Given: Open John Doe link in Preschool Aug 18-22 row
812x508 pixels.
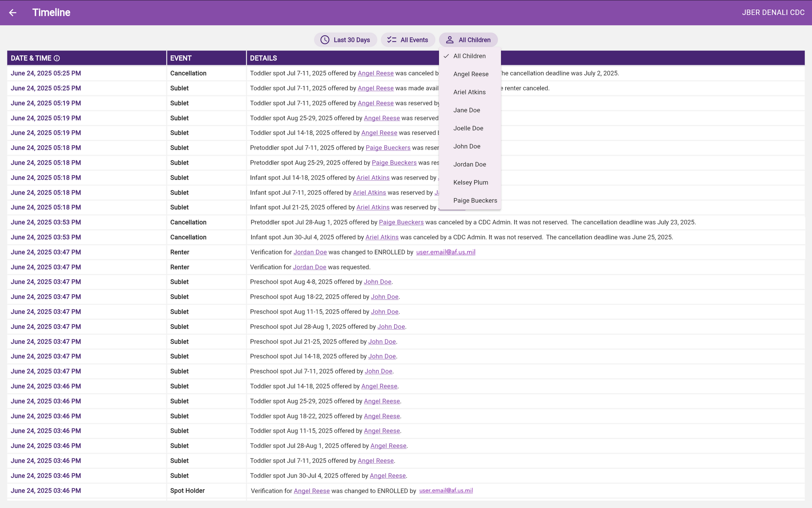Looking at the screenshot, I should pos(384,297).
